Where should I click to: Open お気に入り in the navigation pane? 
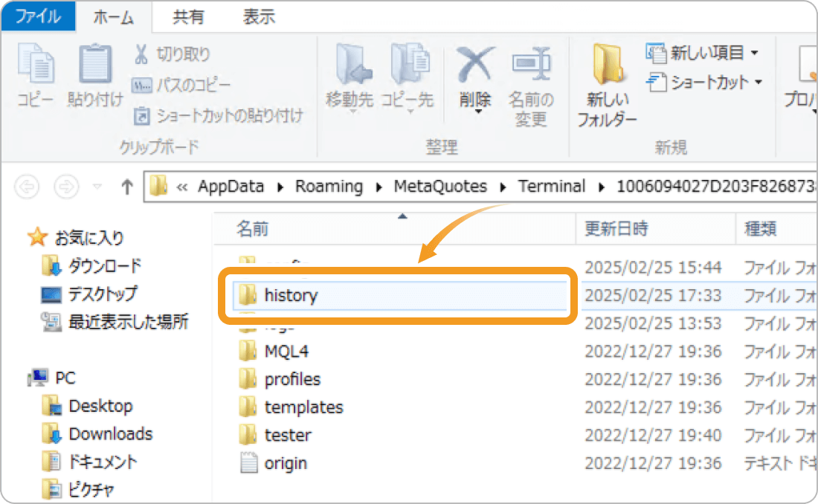[76, 238]
